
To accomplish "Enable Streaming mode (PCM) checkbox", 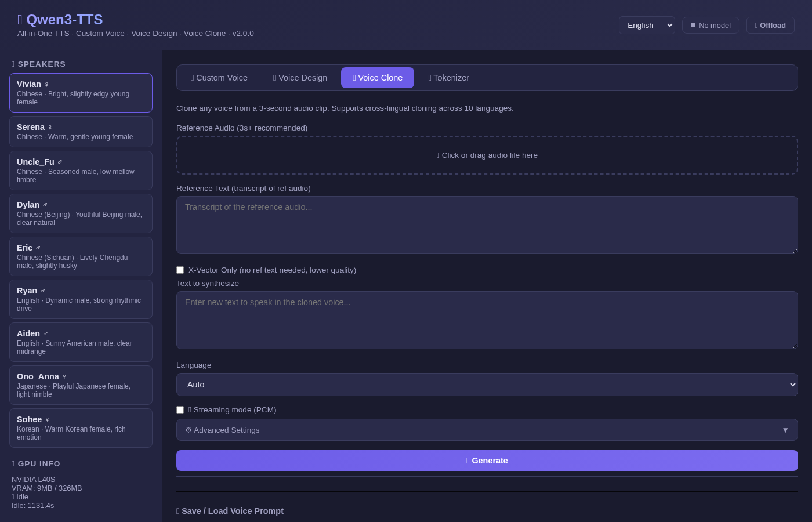I will (180, 410).
